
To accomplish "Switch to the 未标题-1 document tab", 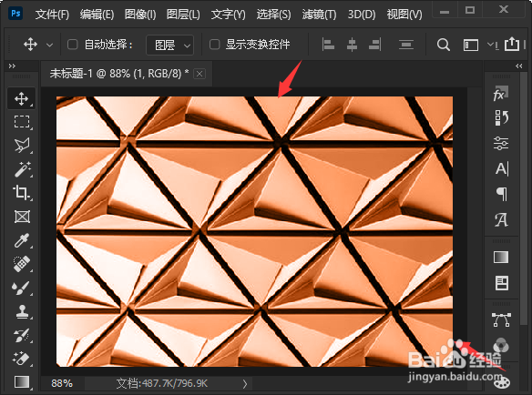I will point(119,73).
